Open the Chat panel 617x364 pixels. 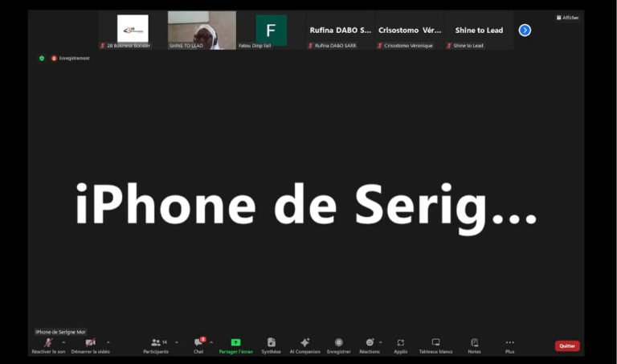pyautogui.click(x=198, y=344)
